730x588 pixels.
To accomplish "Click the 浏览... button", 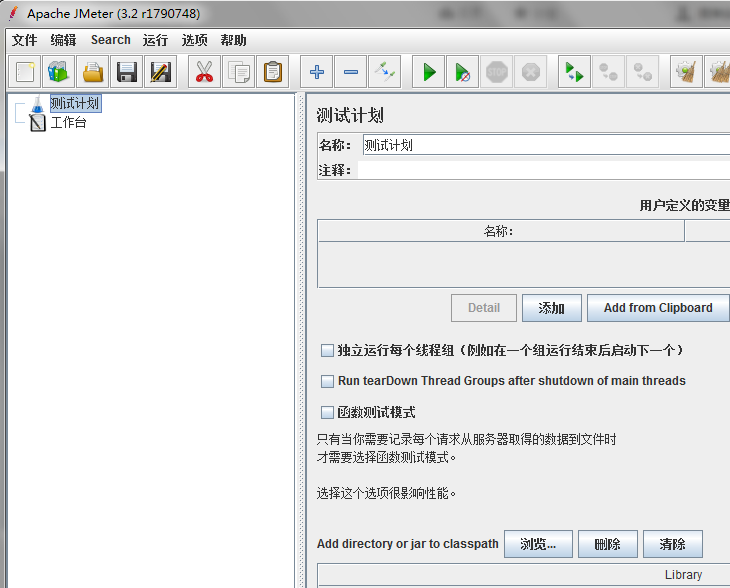I will click(538, 544).
